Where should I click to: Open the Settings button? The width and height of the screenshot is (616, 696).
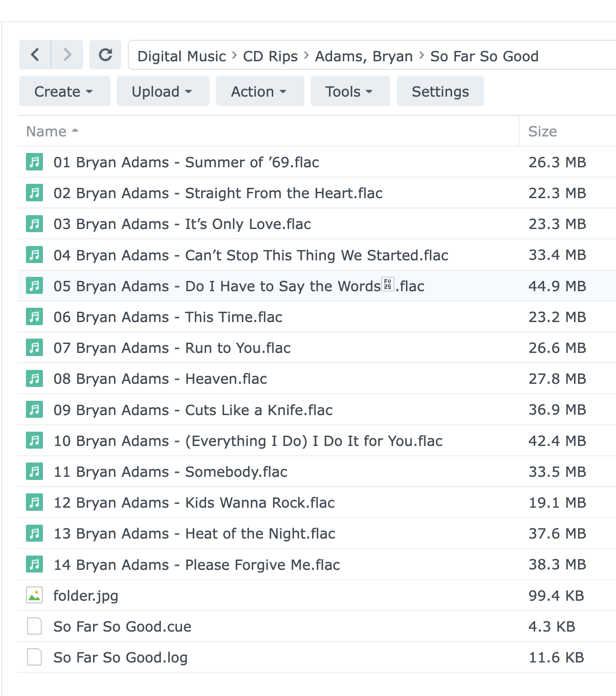point(440,91)
